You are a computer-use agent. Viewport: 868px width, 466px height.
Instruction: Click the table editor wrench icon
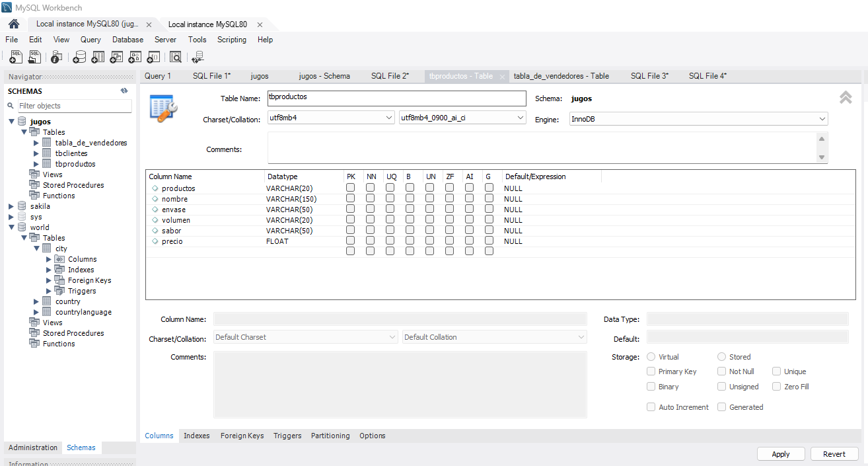[x=163, y=108]
